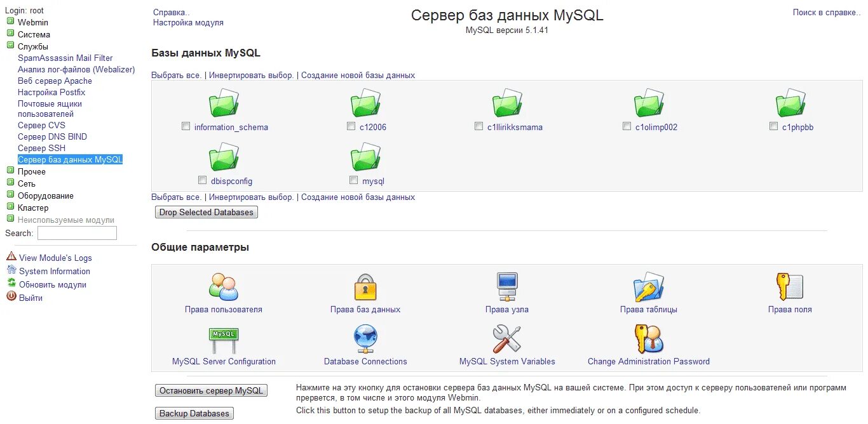Click the MySQL Server Configuration sign icon
Viewport: 868px width, 424px height.
(x=224, y=340)
